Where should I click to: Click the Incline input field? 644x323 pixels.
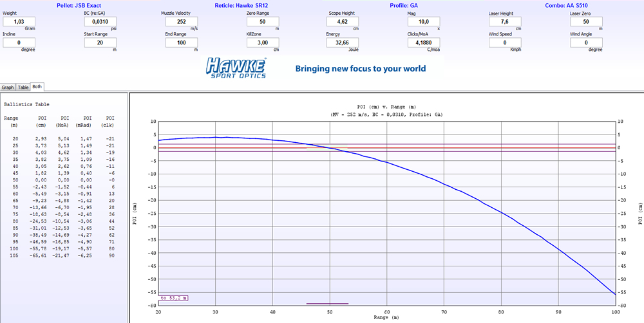pos(19,42)
